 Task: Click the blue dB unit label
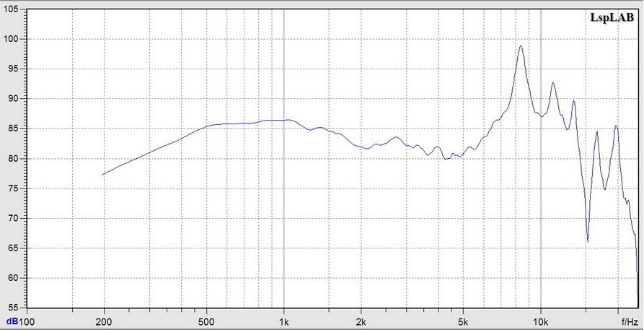pyautogui.click(x=12, y=321)
